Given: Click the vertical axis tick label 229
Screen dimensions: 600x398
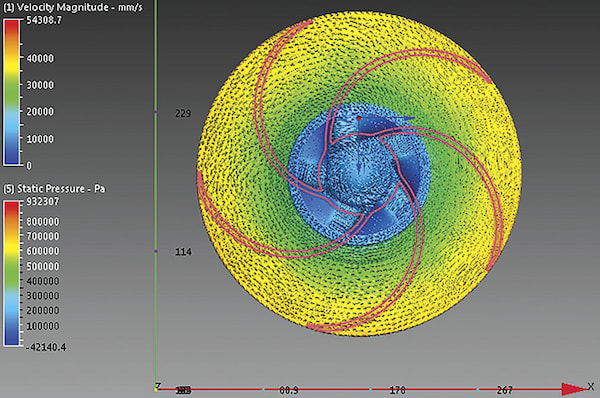Looking at the screenshot, I should click(x=183, y=114).
